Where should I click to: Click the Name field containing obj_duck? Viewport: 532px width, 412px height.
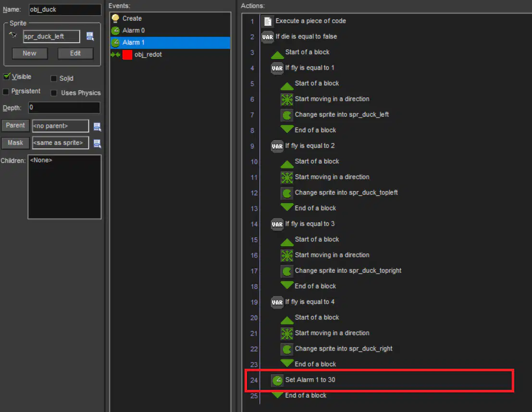pos(65,10)
